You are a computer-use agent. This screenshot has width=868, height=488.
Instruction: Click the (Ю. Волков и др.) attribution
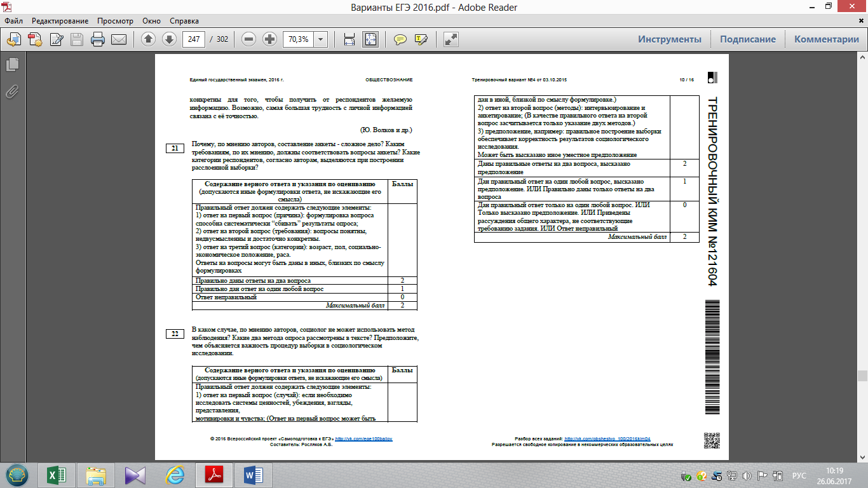coord(386,130)
